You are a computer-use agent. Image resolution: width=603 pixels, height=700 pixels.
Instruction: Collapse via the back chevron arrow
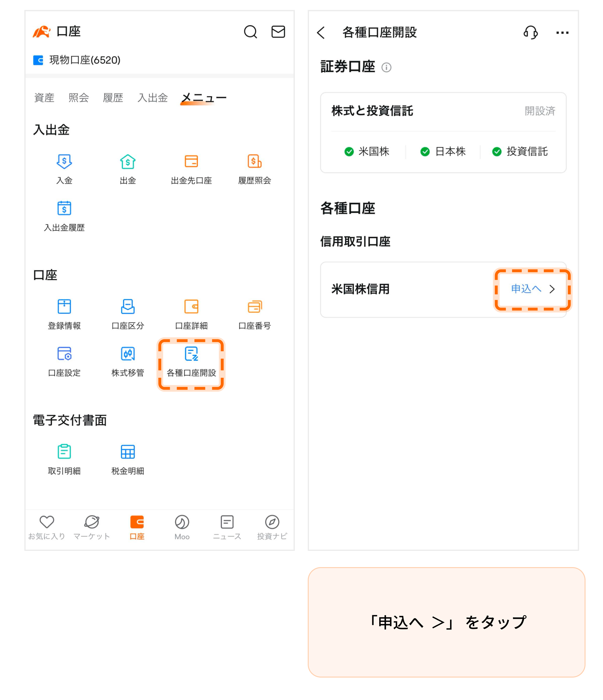coord(320,33)
